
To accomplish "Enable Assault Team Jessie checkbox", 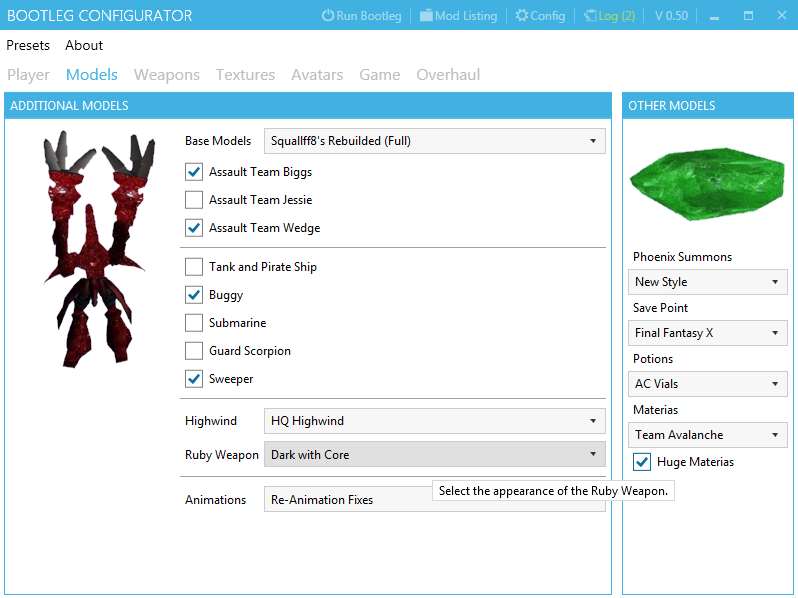I will (194, 200).
